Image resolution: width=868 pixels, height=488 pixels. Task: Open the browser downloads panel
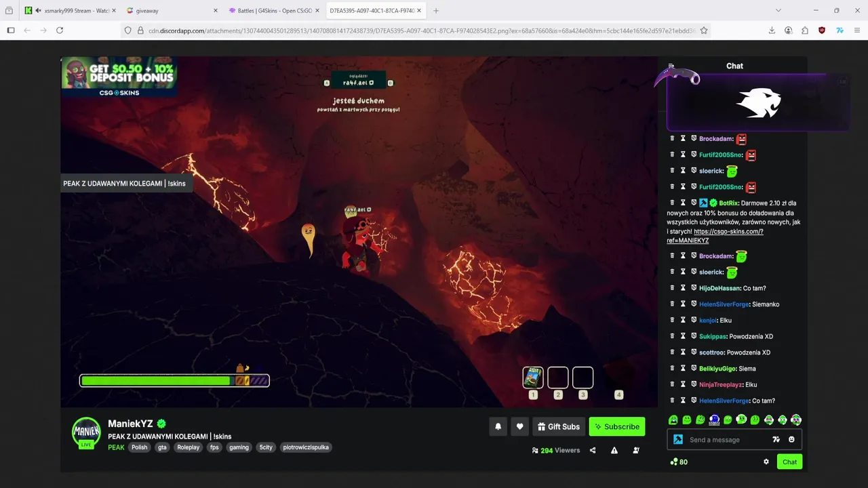pos(772,30)
